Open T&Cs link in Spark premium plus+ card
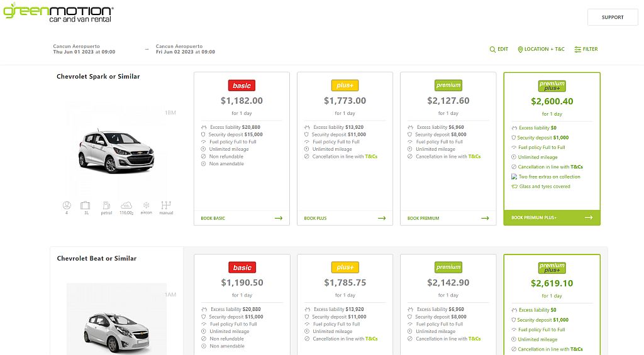Screen dimensions: 644x355 pos(577,167)
